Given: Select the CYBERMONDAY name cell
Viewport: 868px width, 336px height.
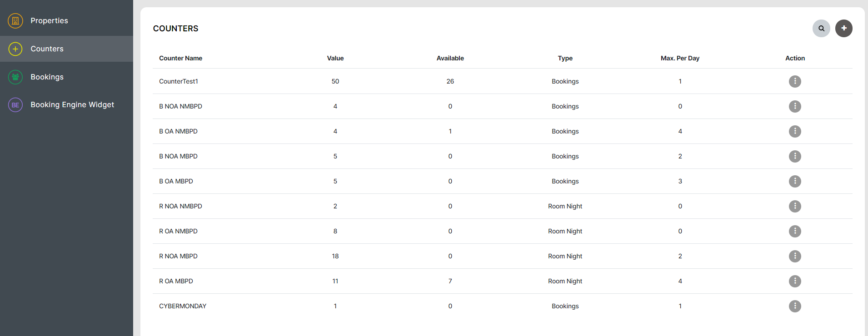Looking at the screenshot, I should click(183, 306).
